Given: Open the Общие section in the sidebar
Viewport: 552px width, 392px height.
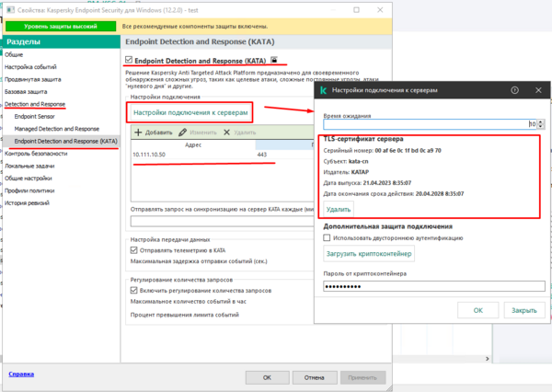Looking at the screenshot, I should (x=15, y=55).
